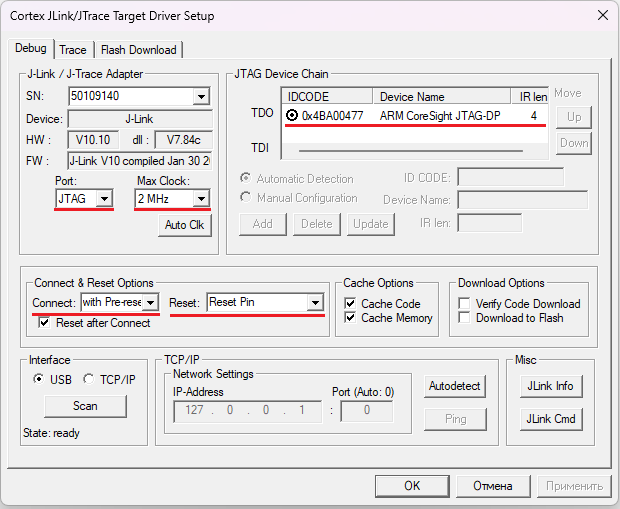620x509 pixels.
Task: Open JLink Info
Action: pyautogui.click(x=550, y=386)
